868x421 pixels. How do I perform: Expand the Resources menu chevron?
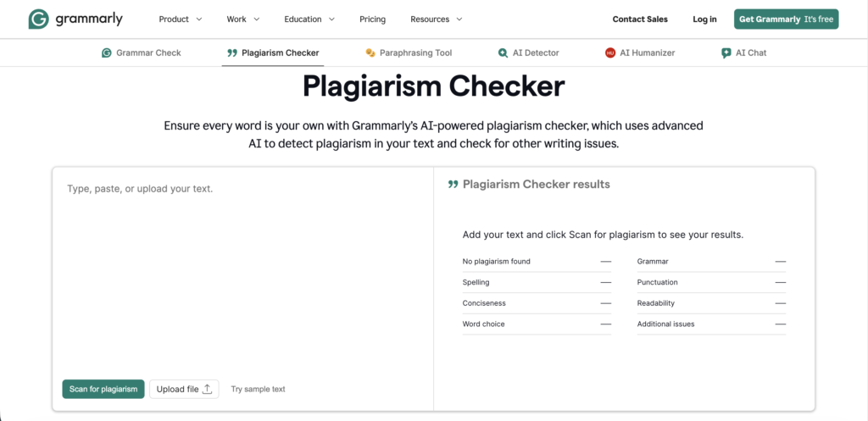[459, 19]
